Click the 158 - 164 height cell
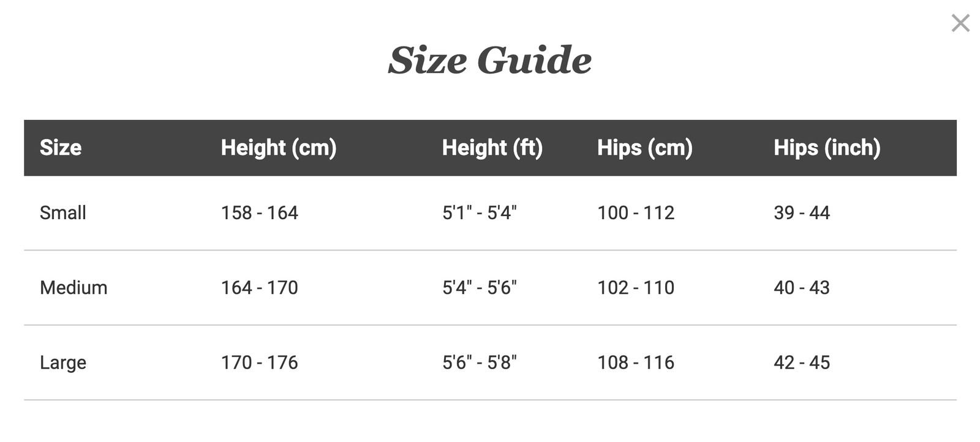The image size is (980, 442). [259, 212]
